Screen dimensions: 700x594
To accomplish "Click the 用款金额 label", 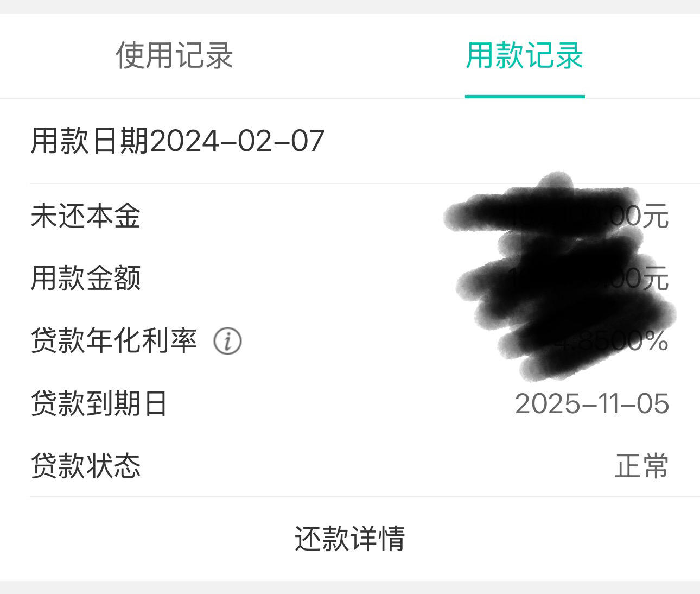I will [x=86, y=279].
